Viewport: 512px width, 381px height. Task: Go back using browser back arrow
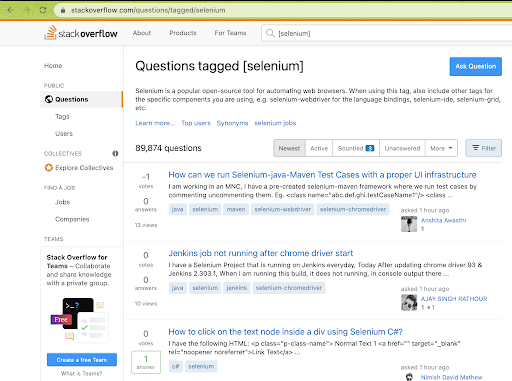tap(11, 10)
